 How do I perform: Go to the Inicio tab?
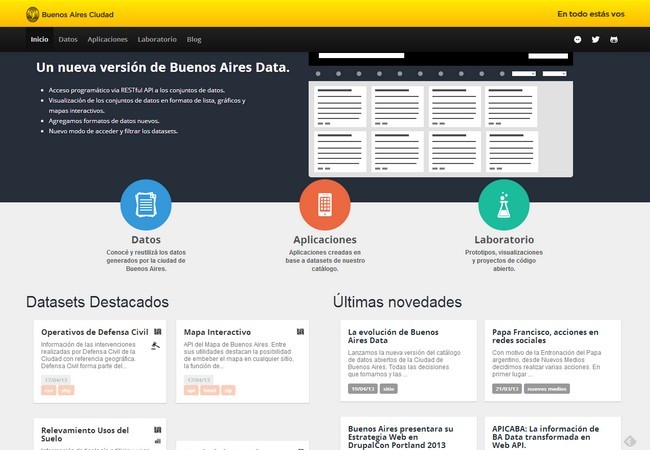click(39, 39)
